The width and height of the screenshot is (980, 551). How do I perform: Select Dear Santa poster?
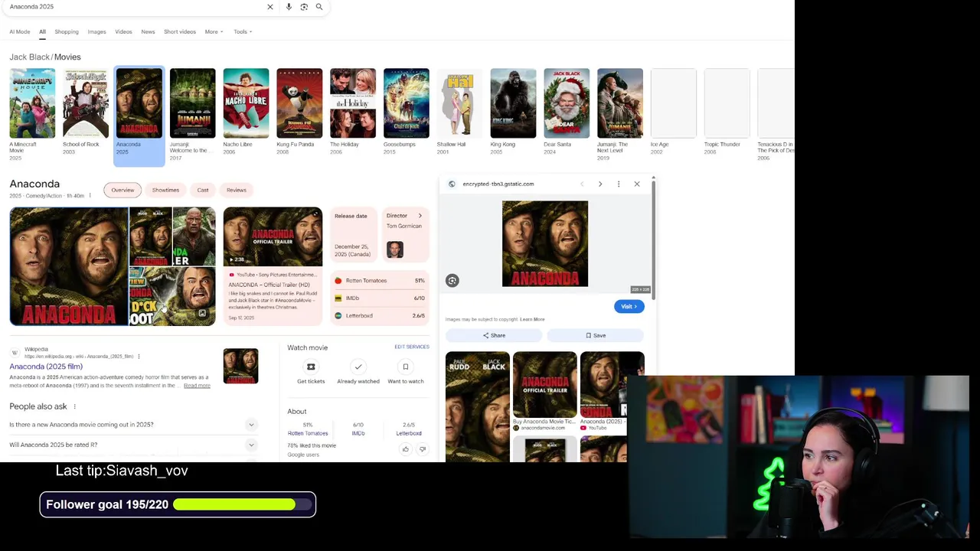(x=567, y=103)
